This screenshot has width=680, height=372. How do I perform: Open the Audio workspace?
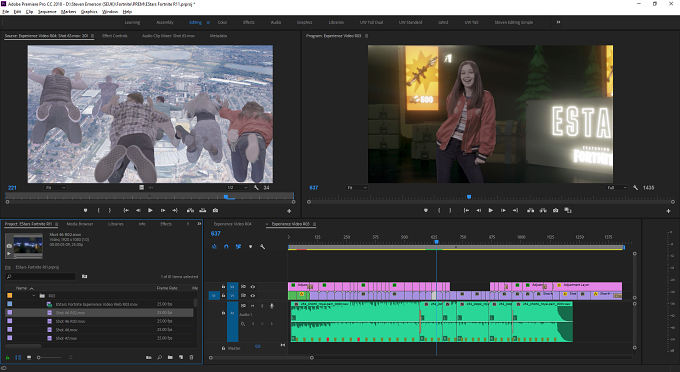coord(276,22)
